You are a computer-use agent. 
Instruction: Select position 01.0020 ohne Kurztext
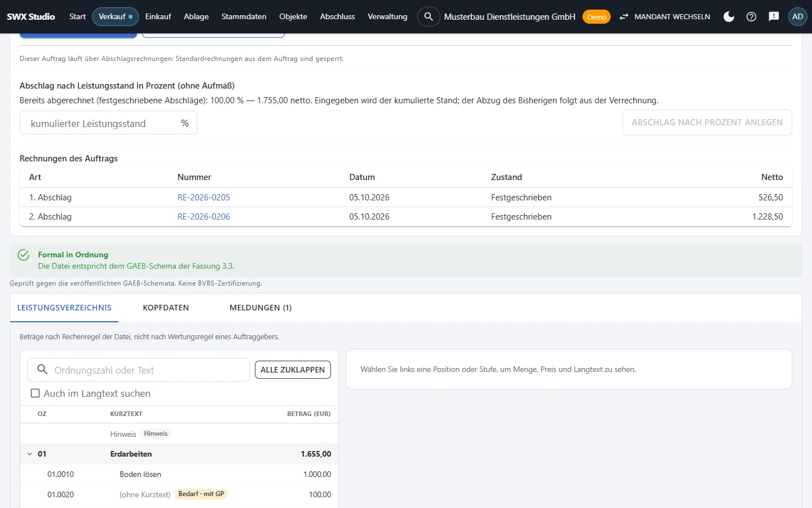pos(179,494)
